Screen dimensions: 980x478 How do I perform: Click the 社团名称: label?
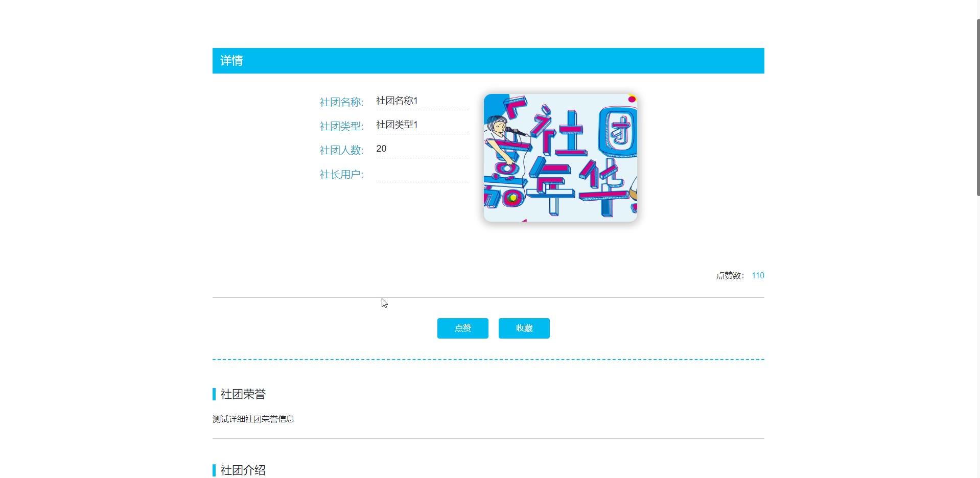341,102
